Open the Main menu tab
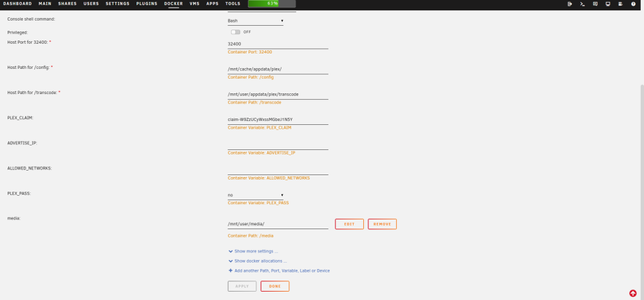This screenshot has width=644, height=300. click(x=45, y=4)
